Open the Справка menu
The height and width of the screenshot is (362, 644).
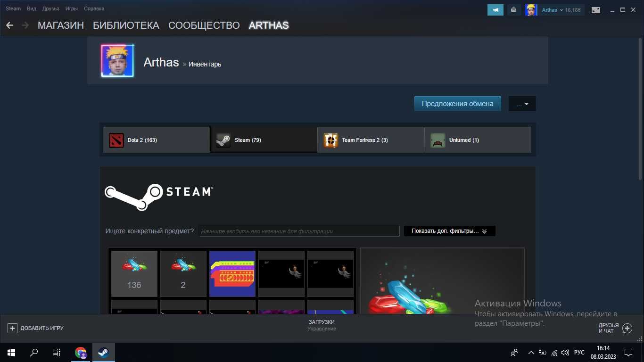(94, 8)
